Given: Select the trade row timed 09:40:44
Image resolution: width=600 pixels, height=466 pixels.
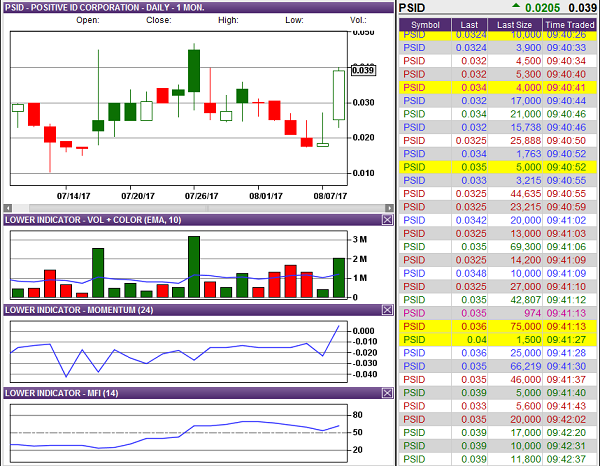Looking at the screenshot, I should point(497,101).
